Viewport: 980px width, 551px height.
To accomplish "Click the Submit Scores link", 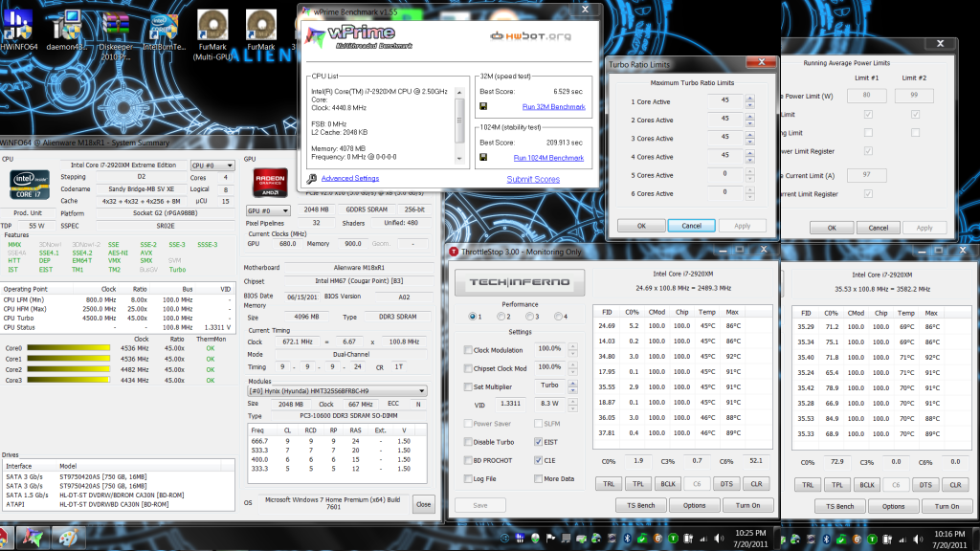I will click(533, 179).
